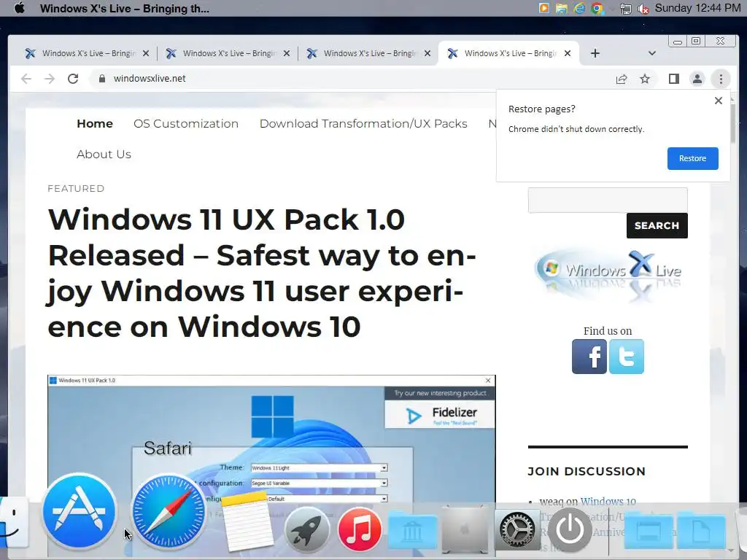Close the third Windows X's Live tab
The width and height of the screenshot is (747, 560).
point(427,53)
